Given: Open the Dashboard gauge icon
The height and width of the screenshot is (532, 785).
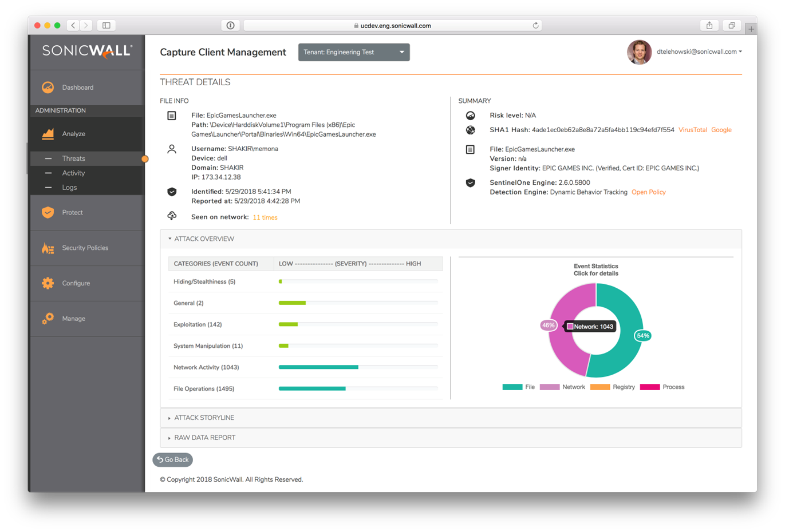Looking at the screenshot, I should coord(48,88).
